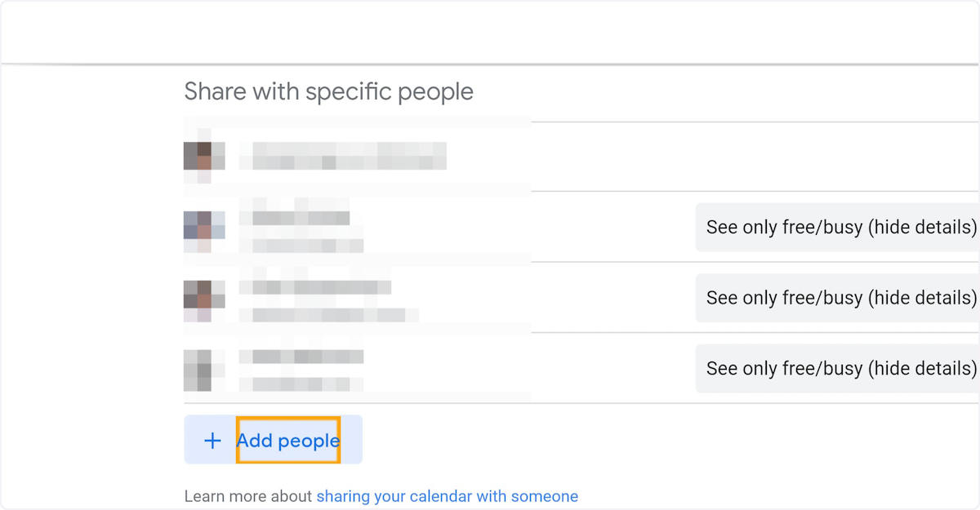Image resolution: width=980 pixels, height=510 pixels.
Task: Click the Share with specific people heading
Action: pos(328,91)
